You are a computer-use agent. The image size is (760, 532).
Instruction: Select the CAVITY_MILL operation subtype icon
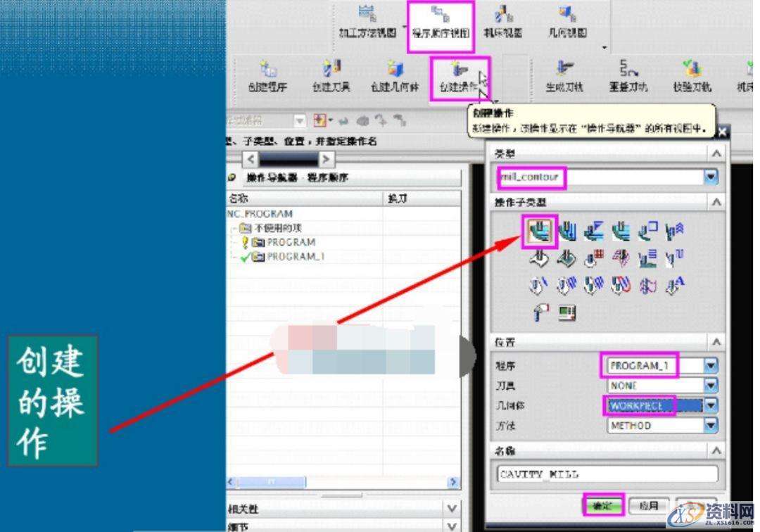[540, 231]
